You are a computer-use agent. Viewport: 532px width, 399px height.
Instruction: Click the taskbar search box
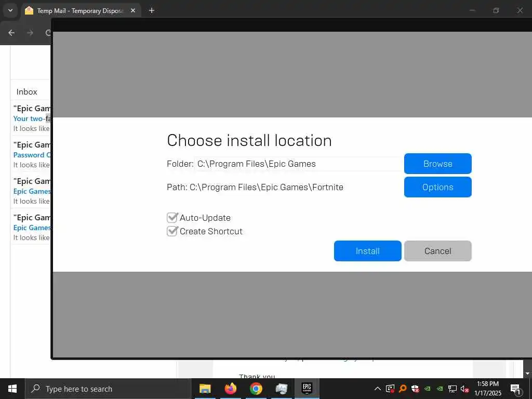pyautogui.click(x=108, y=389)
